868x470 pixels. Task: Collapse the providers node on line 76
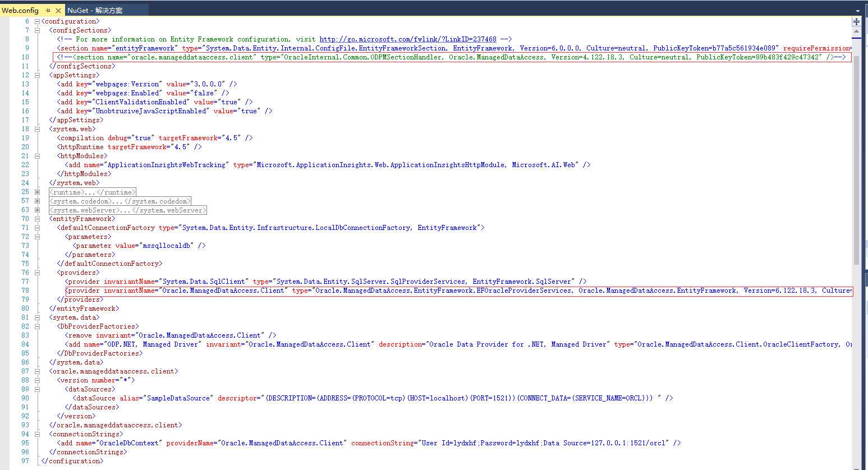(37, 273)
